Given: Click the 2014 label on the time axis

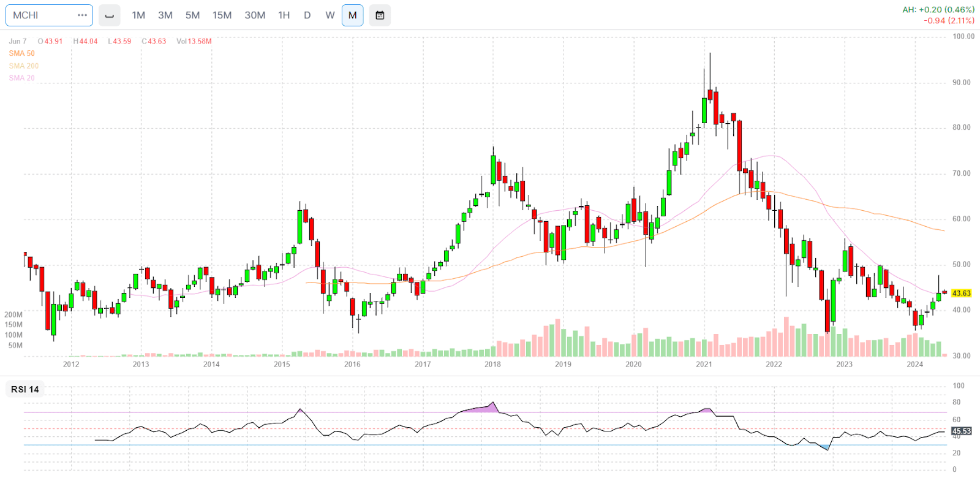Looking at the screenshot, I should click(x=211, y=364).
